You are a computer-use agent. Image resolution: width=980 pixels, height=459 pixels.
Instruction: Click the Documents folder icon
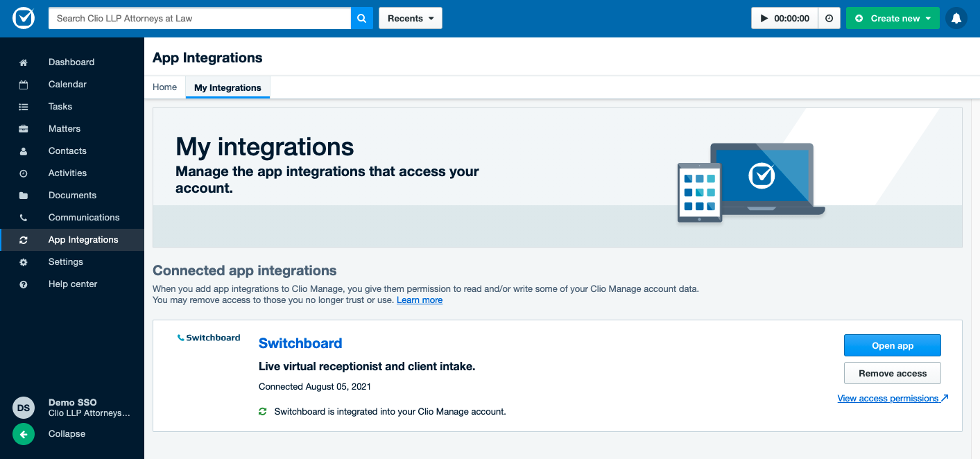click(24, 196)
